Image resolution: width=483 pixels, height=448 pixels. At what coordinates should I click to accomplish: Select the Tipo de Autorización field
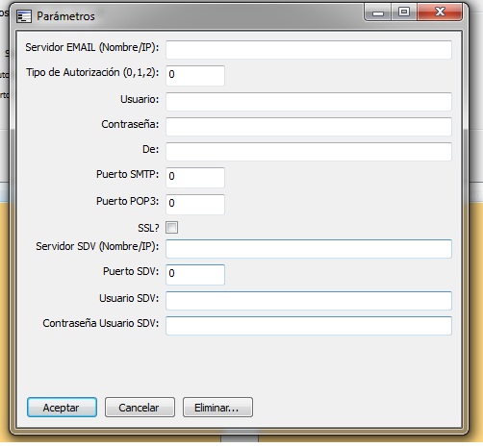point(195,76)
